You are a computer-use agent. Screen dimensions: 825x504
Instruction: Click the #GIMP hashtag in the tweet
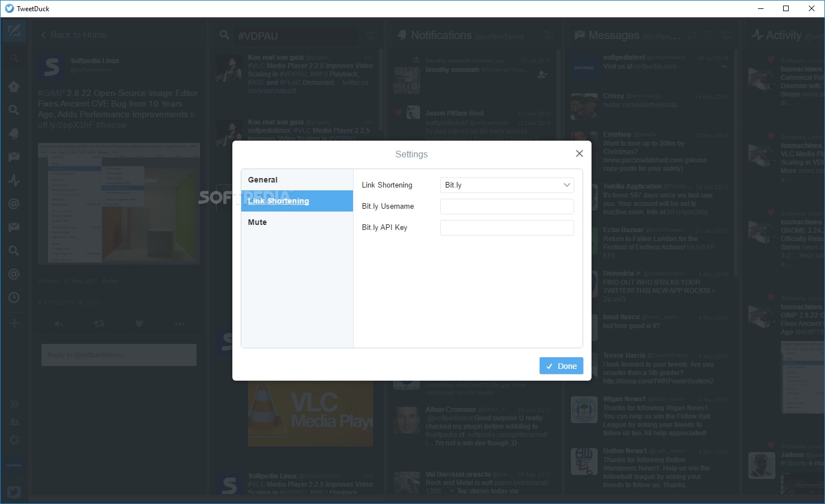pos(51,93)
